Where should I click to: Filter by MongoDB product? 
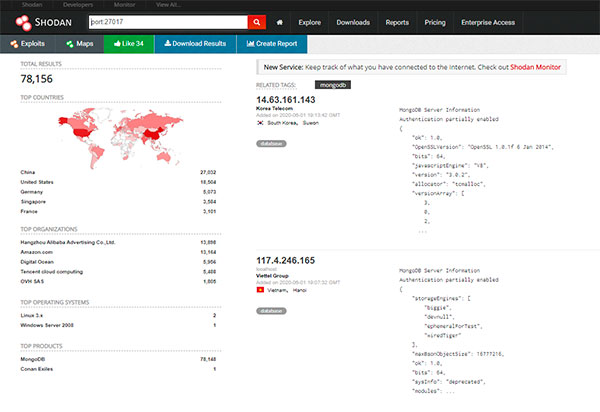[x=33, y=359]
